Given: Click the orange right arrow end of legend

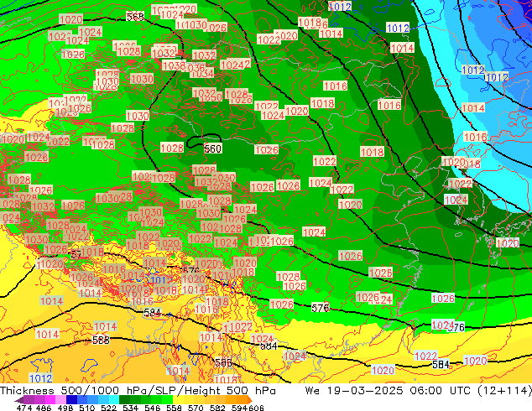Looking at the screenshot, I should coord(250,400).
